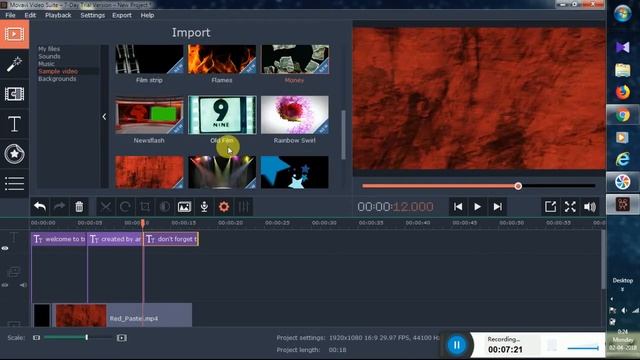Screen dimensions: 640x360
Task: Open the Settings menu
Action: [x=93, y=15]
